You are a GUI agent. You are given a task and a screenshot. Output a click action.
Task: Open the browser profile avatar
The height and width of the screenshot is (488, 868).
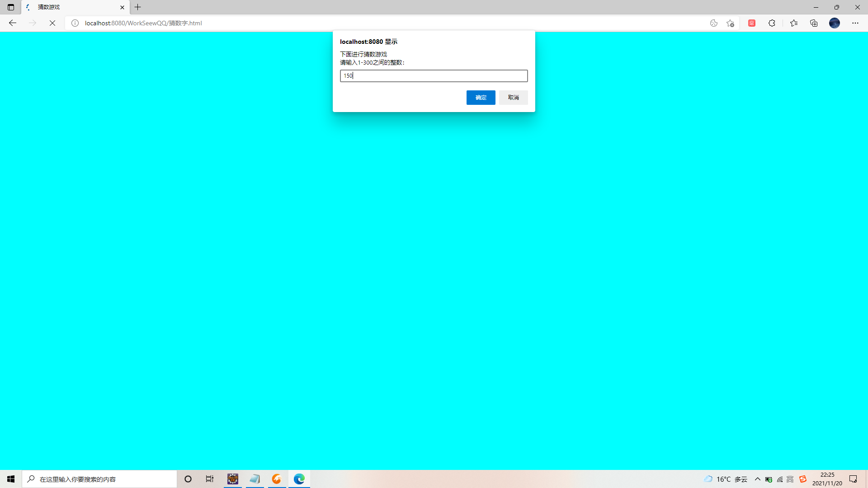[834, 23]
